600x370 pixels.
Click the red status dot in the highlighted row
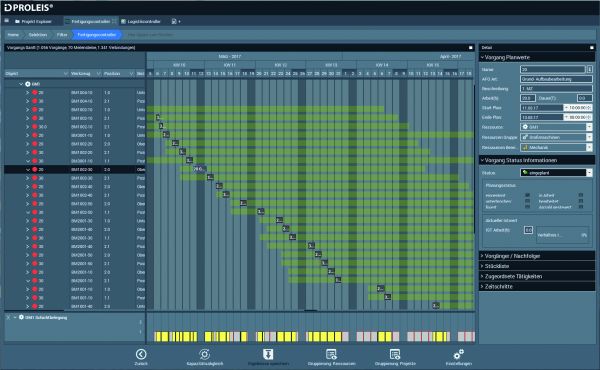34,169
